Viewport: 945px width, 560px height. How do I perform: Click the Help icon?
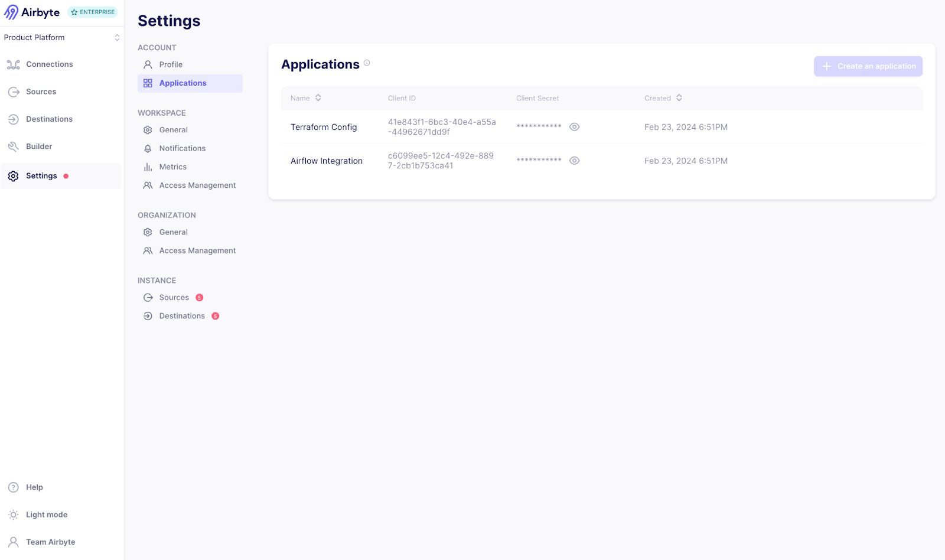click(x=13, y=487)
